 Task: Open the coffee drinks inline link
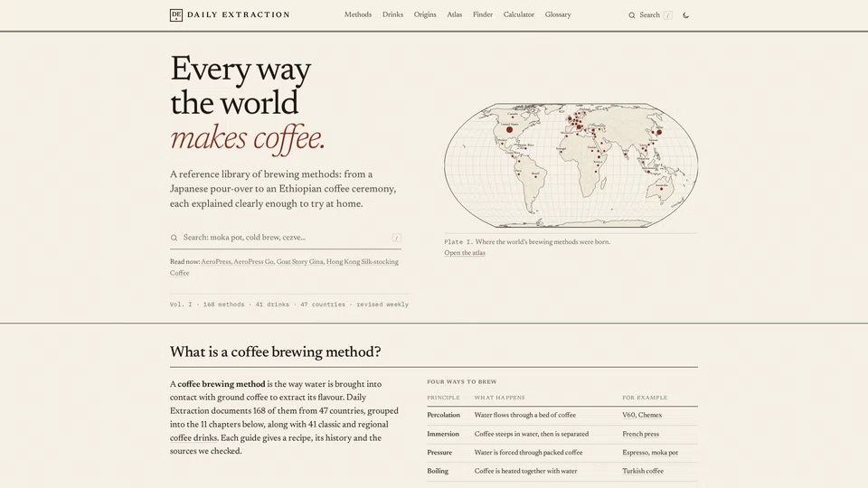tap(193, 438)
